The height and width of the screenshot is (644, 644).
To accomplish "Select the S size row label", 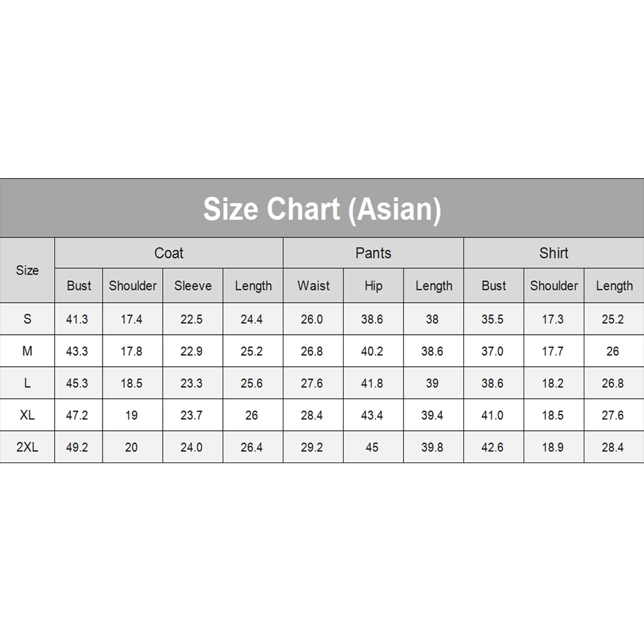I will click(27, 319).
